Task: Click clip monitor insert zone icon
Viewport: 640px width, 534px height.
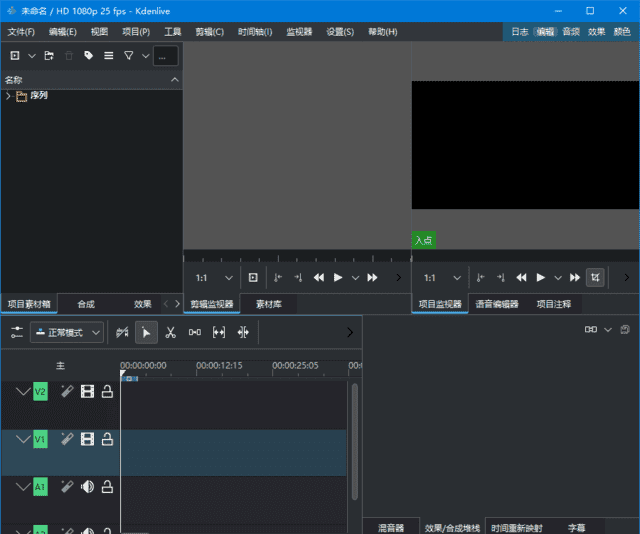Action: (253, 278)
